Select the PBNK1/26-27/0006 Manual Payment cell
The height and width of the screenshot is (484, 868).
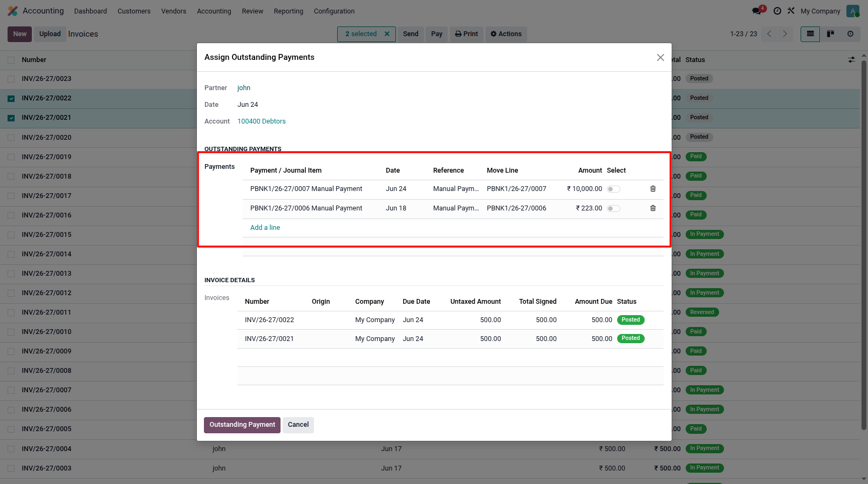coord(306,208)
